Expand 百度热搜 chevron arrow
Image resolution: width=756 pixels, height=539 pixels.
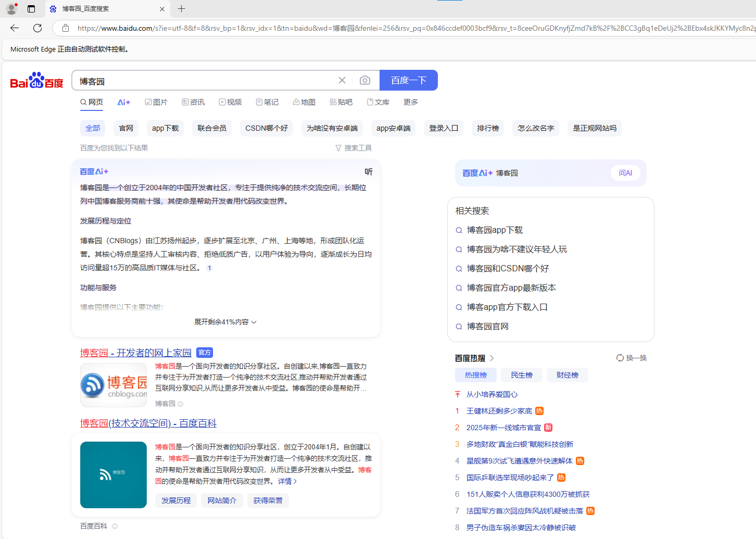(x=492, y=358)
